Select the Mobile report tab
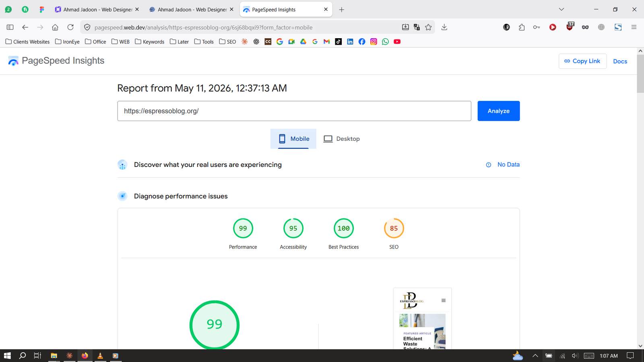The height and width of the screenshot is (362, 644). coord(293,139)
